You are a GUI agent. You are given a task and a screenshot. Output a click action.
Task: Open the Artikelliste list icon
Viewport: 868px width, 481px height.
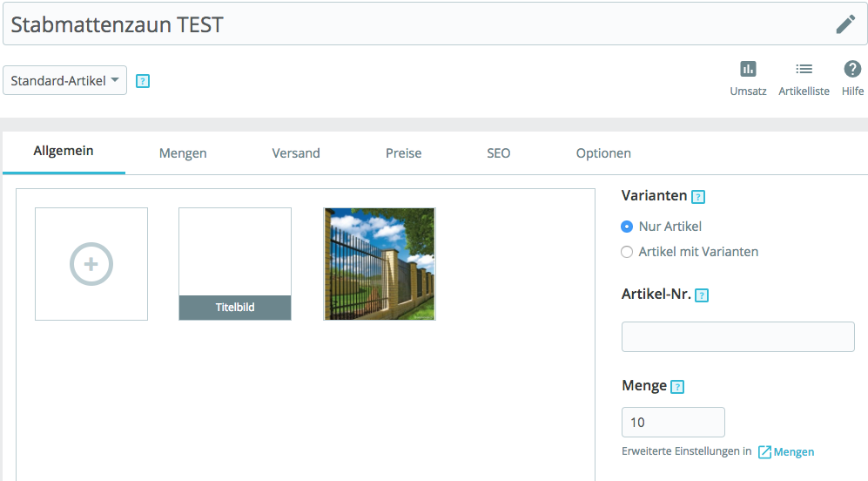(804, 70)
